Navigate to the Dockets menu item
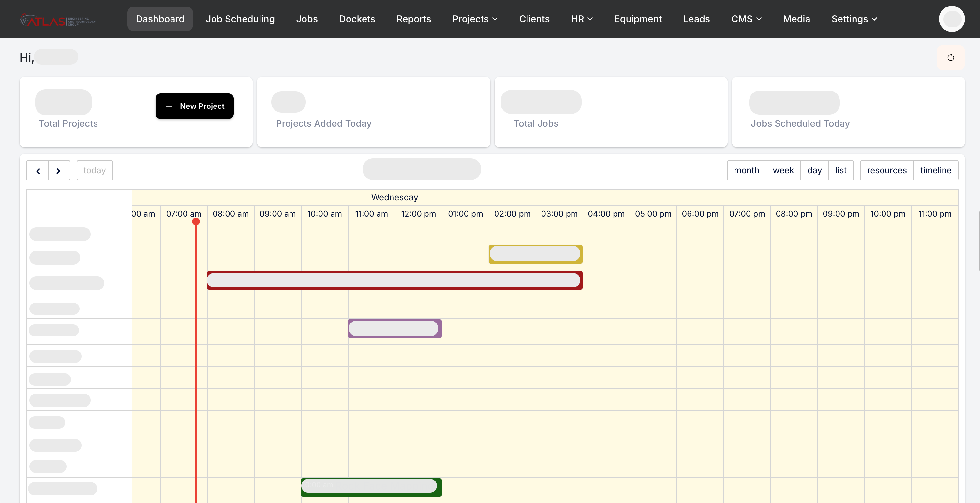The image size is (980, 503). pyautogui.click(x=357, y=19)
